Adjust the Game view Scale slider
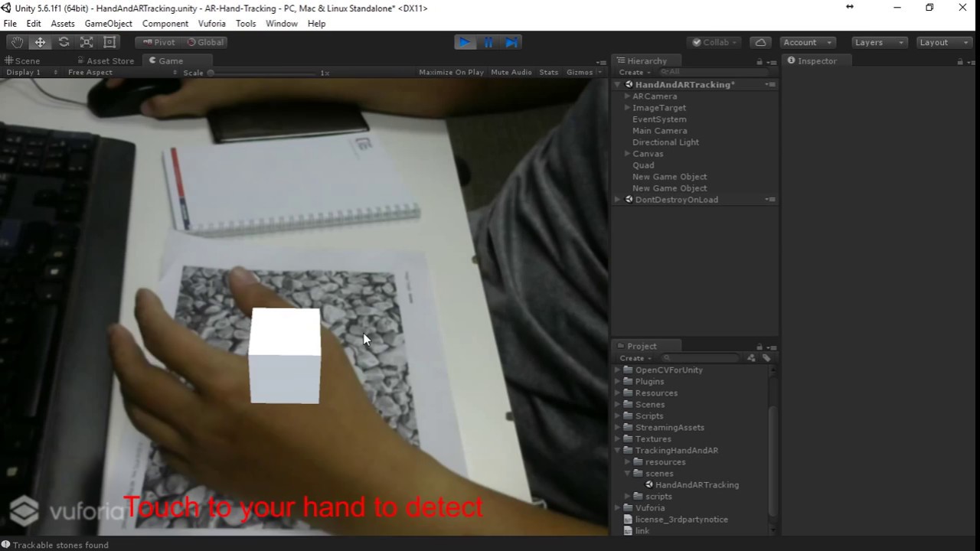Image resolution: width=980 pixels, height=551 pixels. (x=212, y=71)
